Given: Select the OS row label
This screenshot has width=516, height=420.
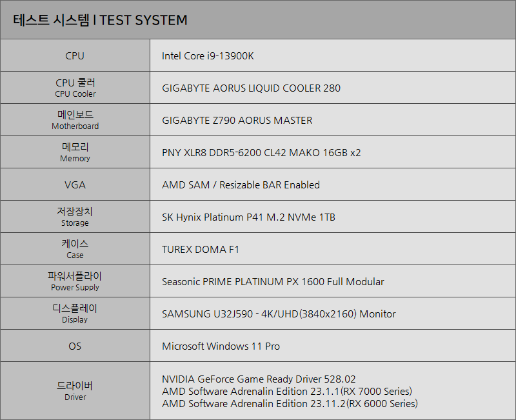Looking at the screenshot, I should [75, 346].
